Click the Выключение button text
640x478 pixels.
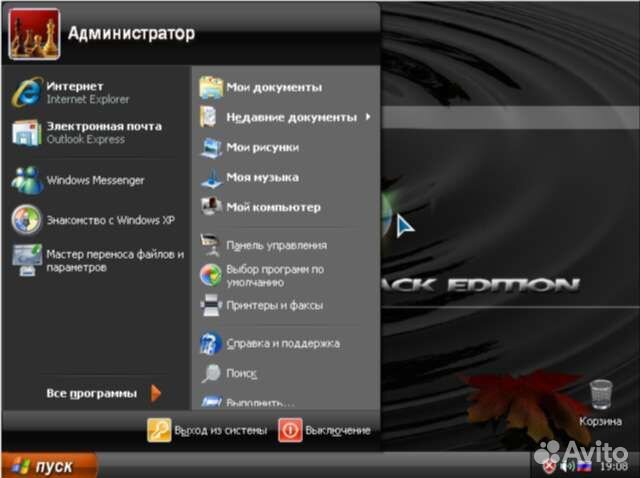click(338, 430)
